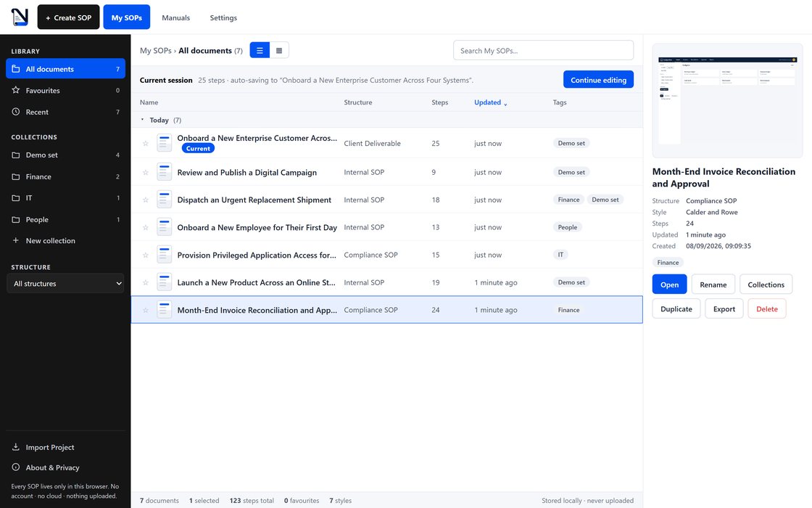Click the Duplicate button
The image size is (812, 508).
676,309
